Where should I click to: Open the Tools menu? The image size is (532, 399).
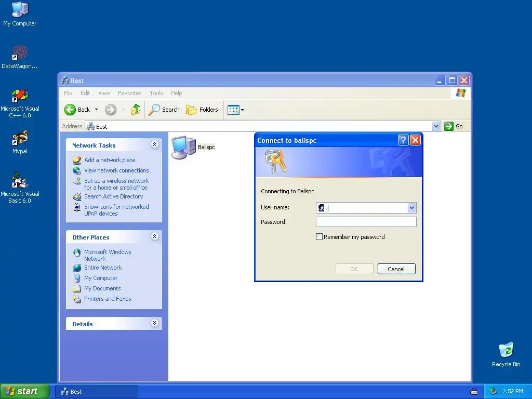point(156,93)
